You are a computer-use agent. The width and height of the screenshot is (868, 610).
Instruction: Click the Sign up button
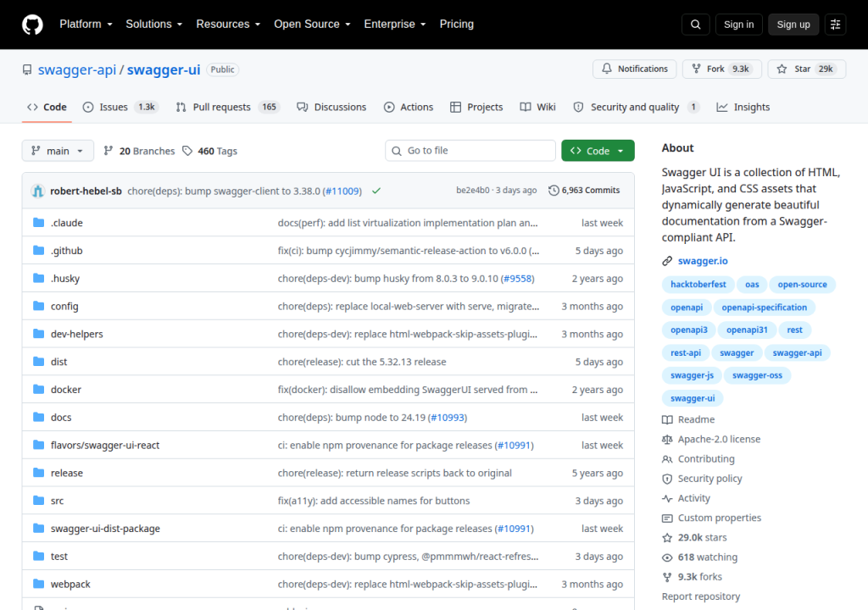coord(793,25)
